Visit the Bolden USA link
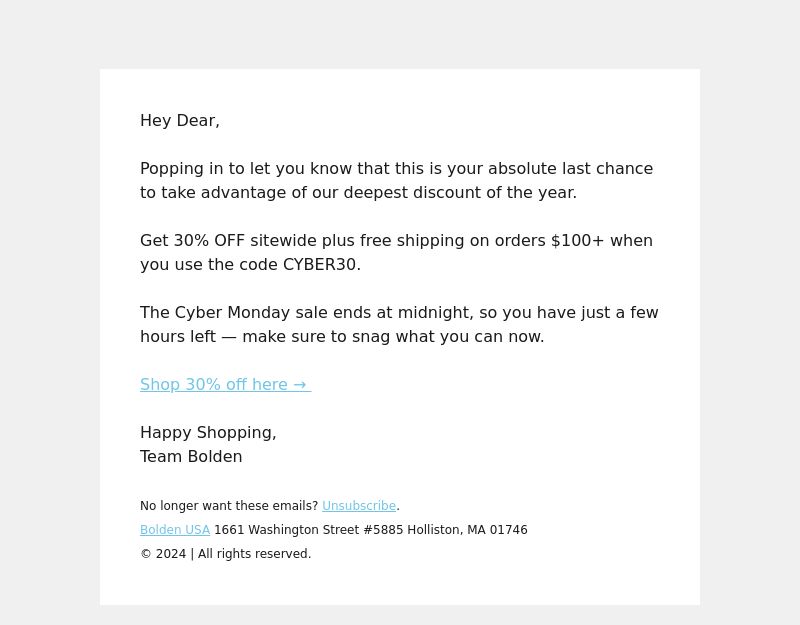 (175, 530)
